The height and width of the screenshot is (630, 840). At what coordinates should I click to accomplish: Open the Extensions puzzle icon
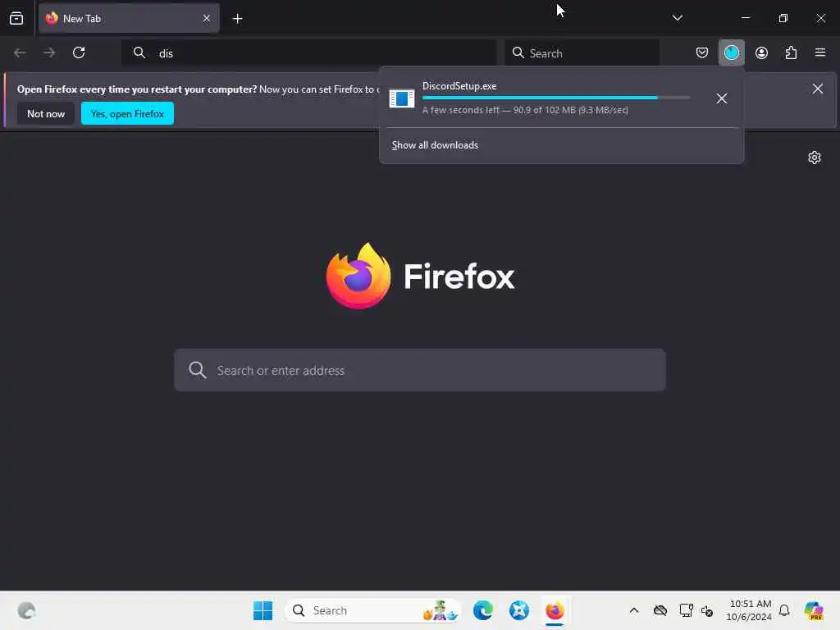[x=791, y=52]
